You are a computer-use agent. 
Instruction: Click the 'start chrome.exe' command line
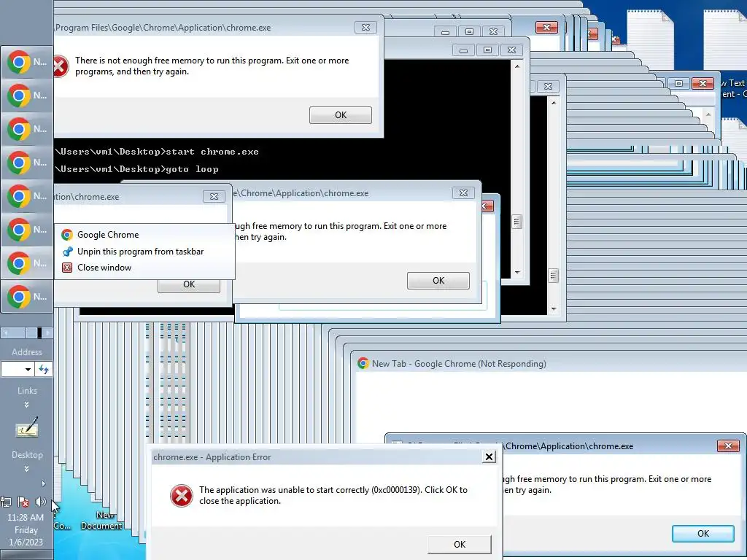click(x=158, y=152)
